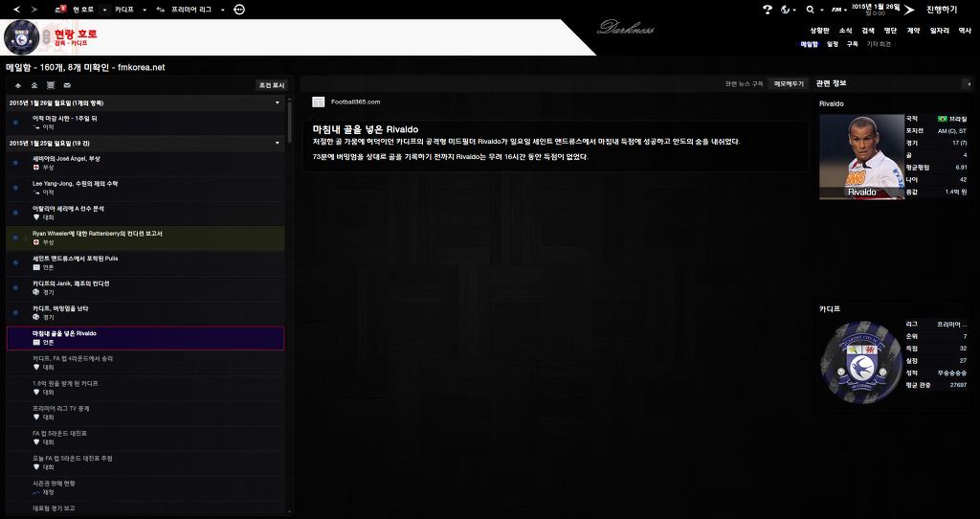Collapse the 관련 정보 side panel arrow
Screen dimensions: 980x519
969,84
